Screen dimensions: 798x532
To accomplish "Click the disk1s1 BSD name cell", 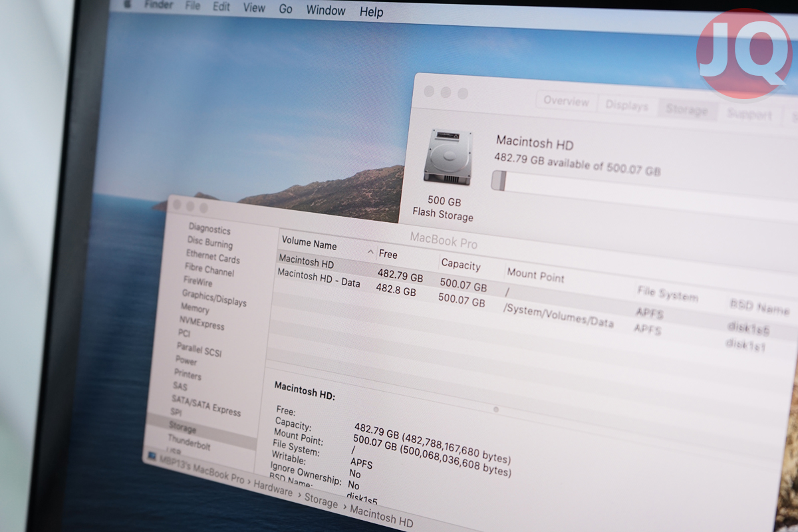I will 746,344.
